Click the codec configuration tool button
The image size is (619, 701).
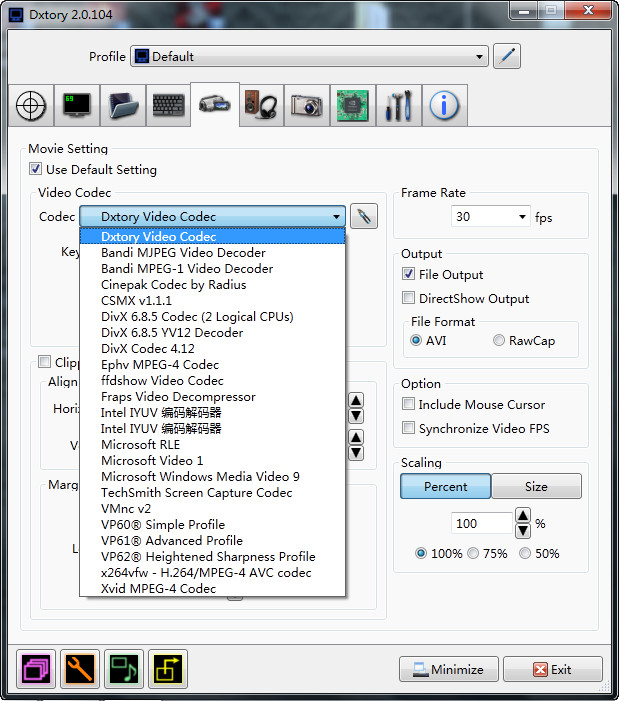[x=364, y=217]
